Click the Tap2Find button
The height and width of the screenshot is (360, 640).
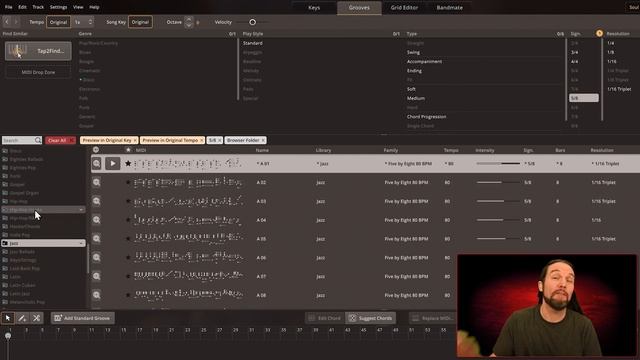coord(38,51)
